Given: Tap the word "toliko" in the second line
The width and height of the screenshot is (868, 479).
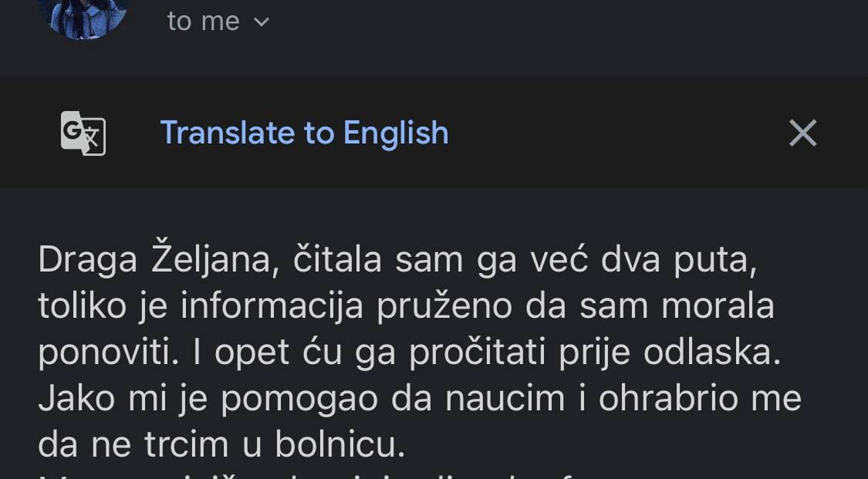Looking at the screenshot, I should (x=82, y=306).
